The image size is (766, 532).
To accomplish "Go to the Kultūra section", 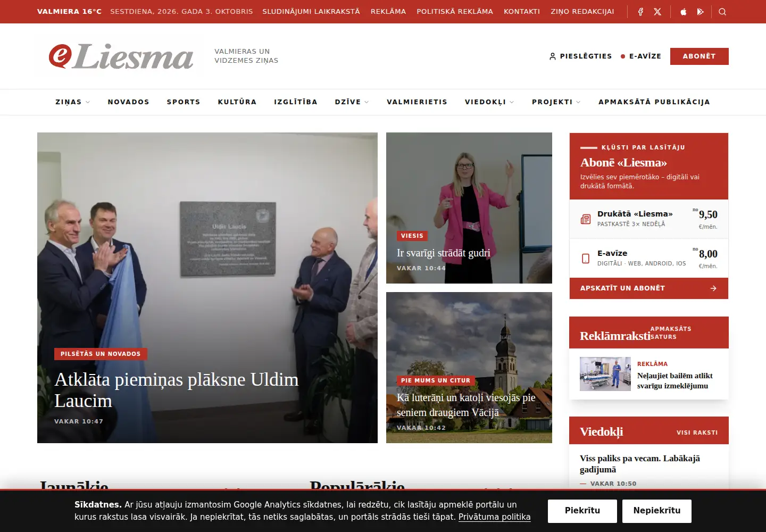I will pyautogui.click(x=237, y=102).
